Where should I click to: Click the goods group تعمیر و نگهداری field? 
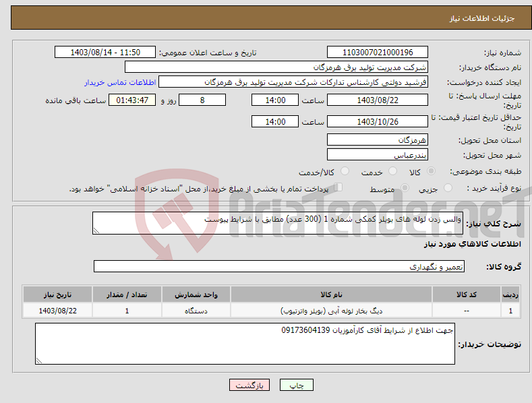coord(279,267)
